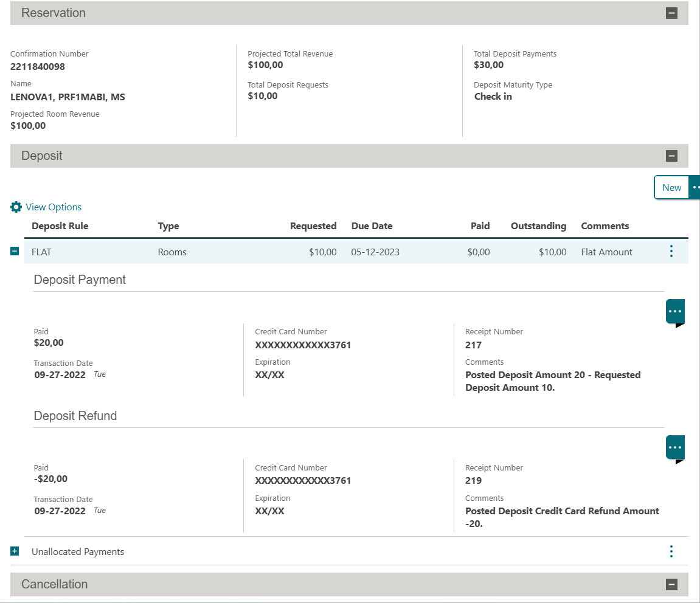Open the kebab menu on the FLAT deposit row
Screen dimensions: 700x603
coord(671,251)
